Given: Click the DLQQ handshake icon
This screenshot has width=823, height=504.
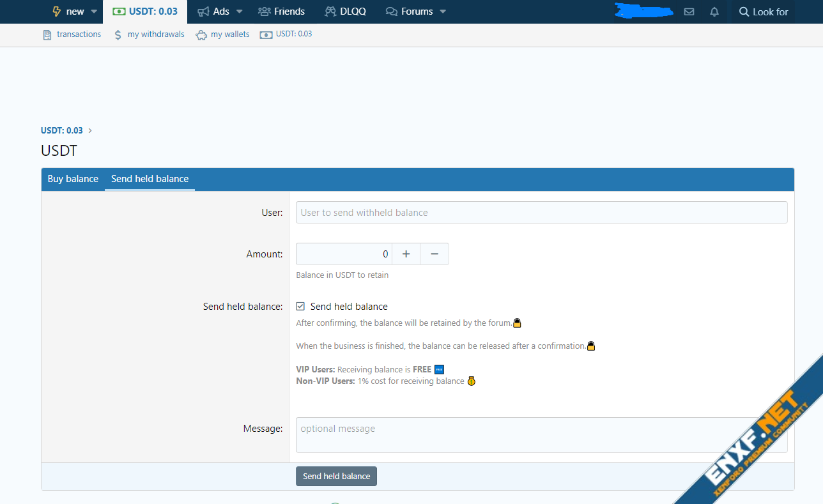Looking at the screenshot, I should (330, 11).
